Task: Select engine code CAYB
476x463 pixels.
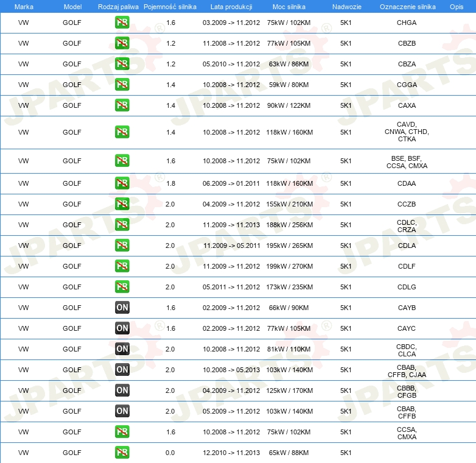Action: coord(407,308)
